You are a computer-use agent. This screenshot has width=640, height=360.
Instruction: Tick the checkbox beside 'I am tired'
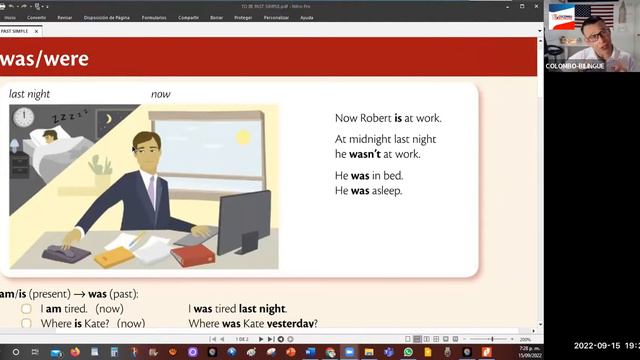coord(26,309)
